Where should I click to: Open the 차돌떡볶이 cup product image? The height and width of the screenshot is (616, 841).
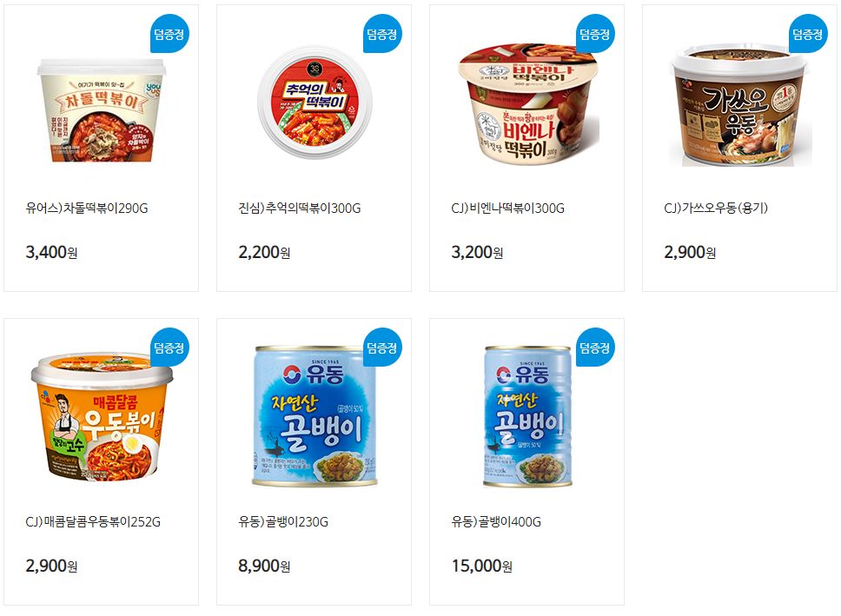coord(102,110)
